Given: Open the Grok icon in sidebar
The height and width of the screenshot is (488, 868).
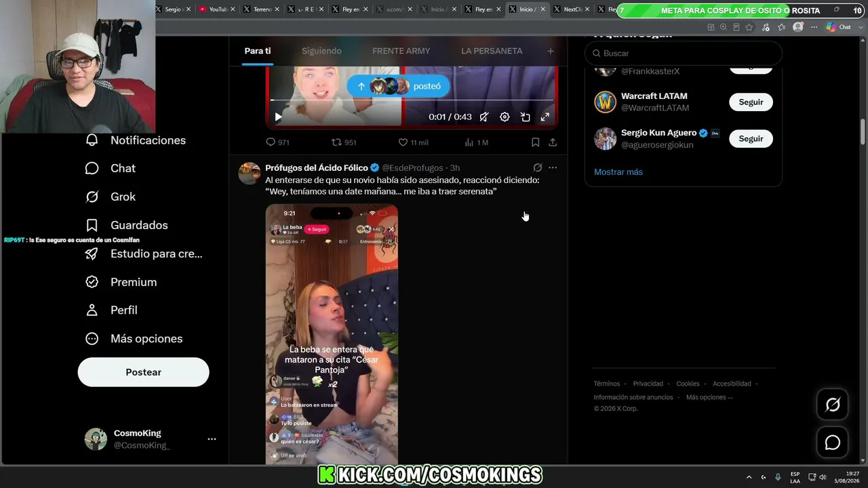Looking at the screenshot, I should (x=92, y=197).
